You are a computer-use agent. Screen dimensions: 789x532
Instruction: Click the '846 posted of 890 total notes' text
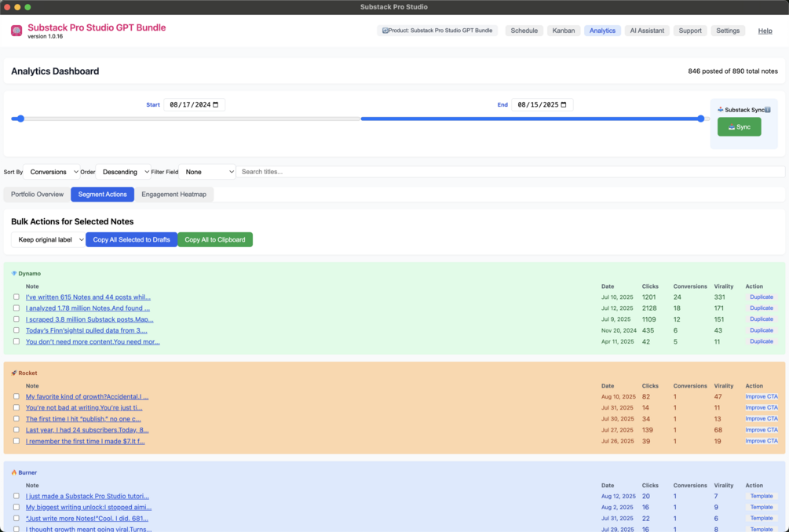click(732, 71)
